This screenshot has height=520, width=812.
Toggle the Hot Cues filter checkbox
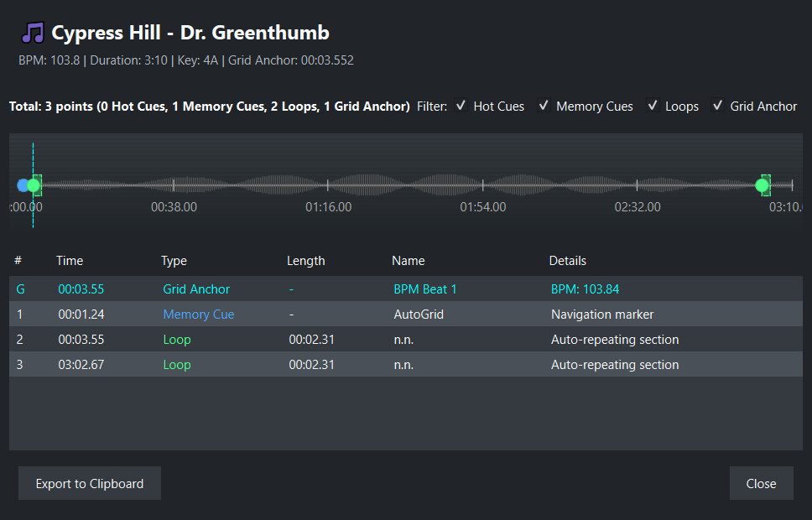[461, 106]
